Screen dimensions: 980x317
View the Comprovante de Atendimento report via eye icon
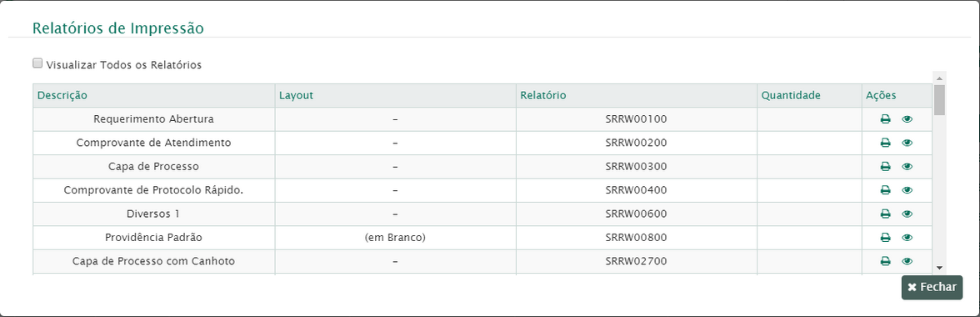point(907,143)
